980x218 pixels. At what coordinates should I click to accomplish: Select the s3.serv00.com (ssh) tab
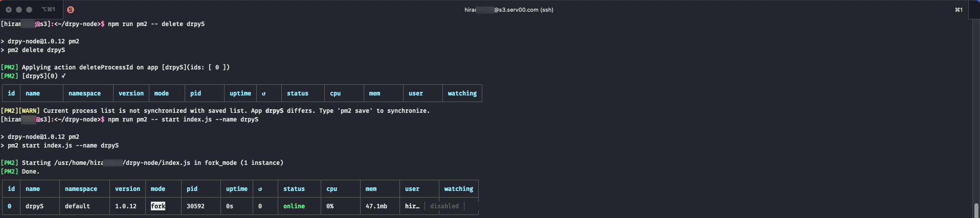pos(508,10)
